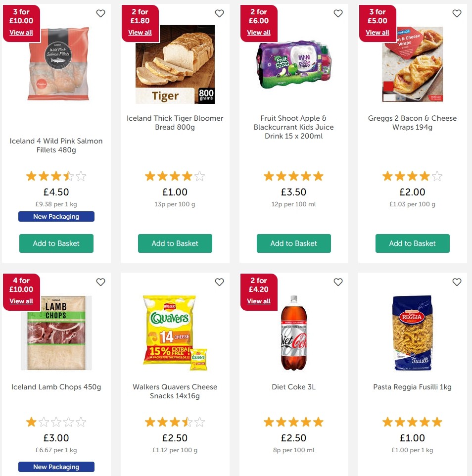This screenshot has width=472, height=476.
Task: View the Tiger Bloomer Bread image
Action: (175, 64)
